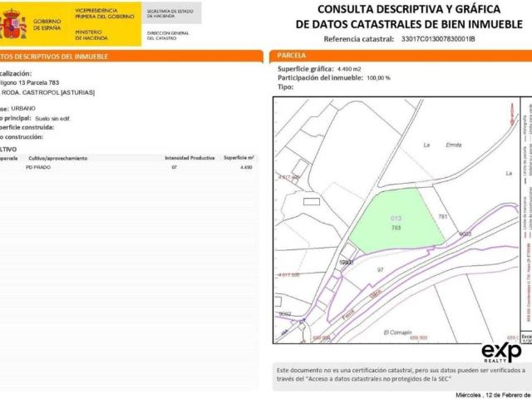This screenshot has height=399, width=532.
Task: Click the 'La Ermita' place name
Action: tap(442, 145)
